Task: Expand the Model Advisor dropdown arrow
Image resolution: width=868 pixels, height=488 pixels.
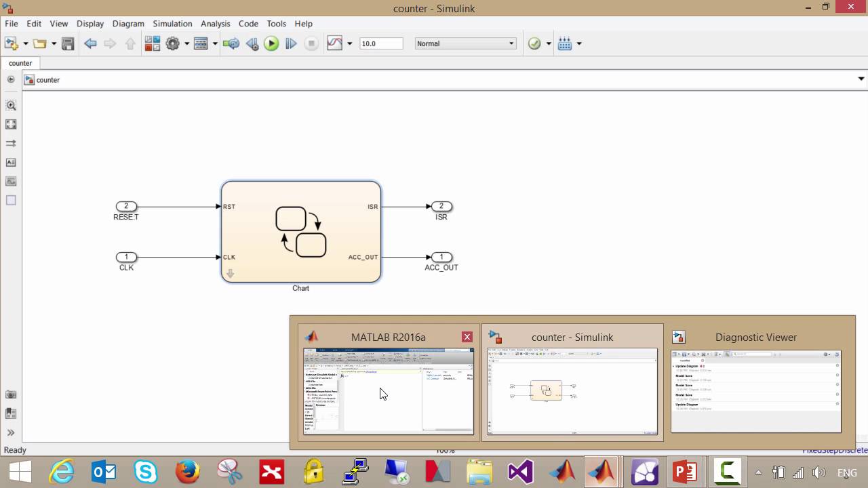Action: pos(549,43)
